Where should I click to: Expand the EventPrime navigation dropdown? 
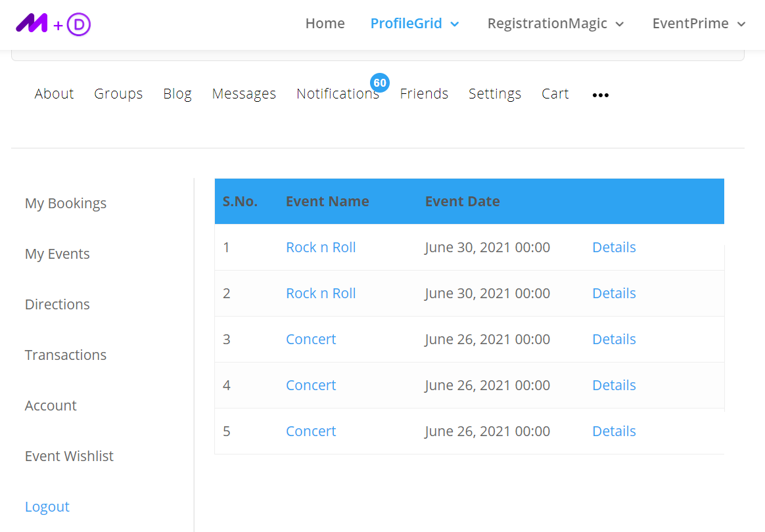[699, 24]
